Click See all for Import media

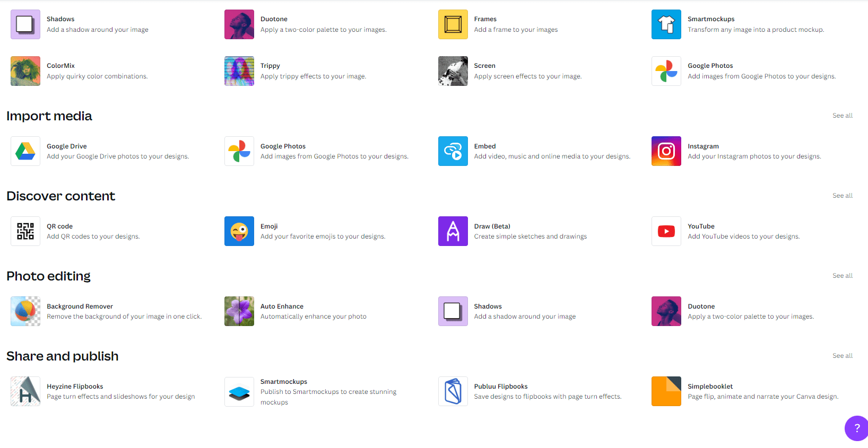pyautogui.click(x=842, y=116)
